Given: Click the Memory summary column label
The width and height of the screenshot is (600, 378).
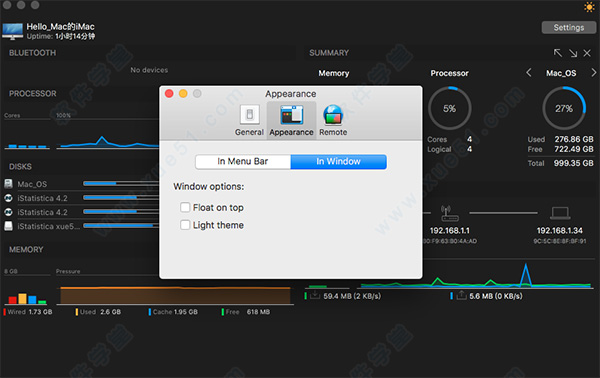Looking at the screenshot, I should 334,73.
